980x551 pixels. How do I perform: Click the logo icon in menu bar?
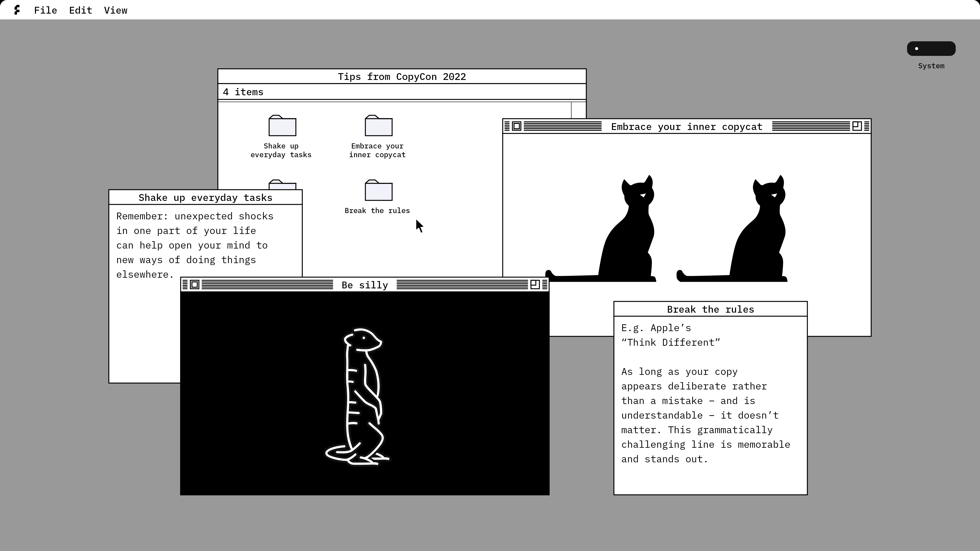point(17,10)
